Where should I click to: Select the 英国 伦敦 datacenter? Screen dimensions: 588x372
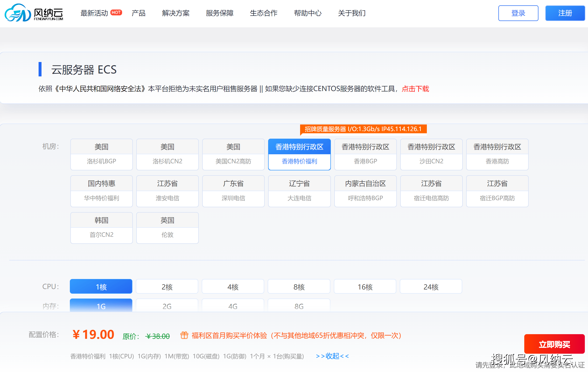[x=168, y=228]
